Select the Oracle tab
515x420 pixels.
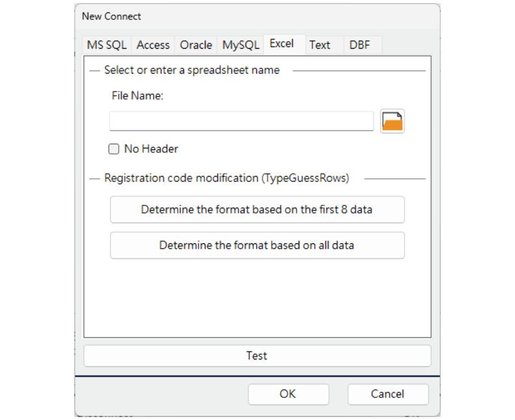coord(196,45)
